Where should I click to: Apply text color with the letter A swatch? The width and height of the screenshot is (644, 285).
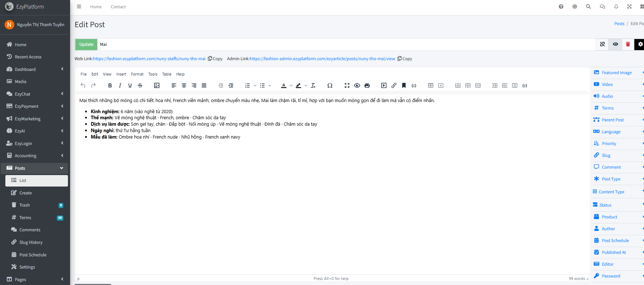[x=284, y=86]
